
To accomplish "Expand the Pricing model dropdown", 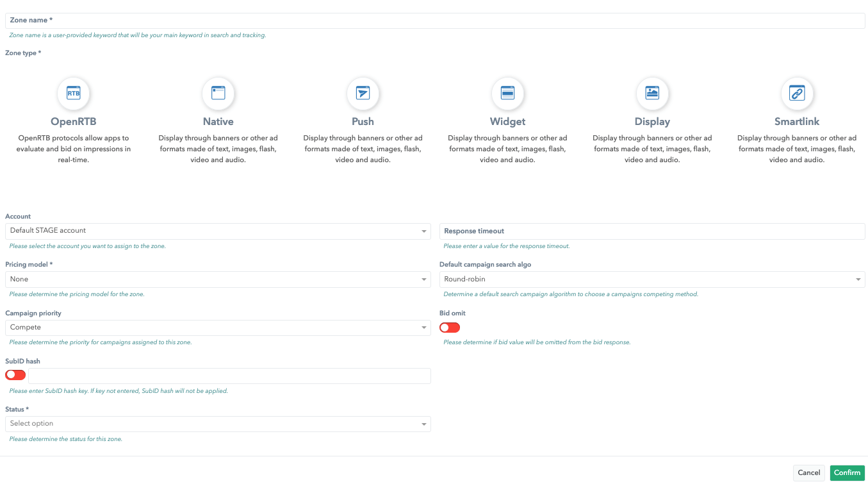I will tap(218, 280).
